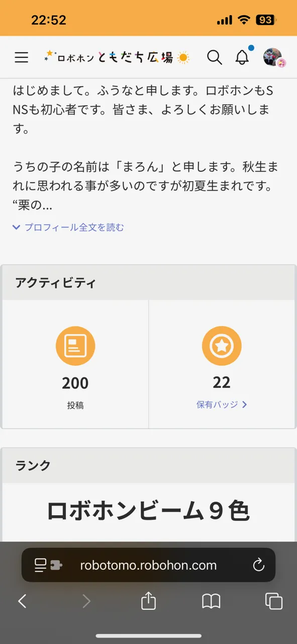Click the 保有バッジ link
The image size is (297, 644).
[x=218, y=405]
